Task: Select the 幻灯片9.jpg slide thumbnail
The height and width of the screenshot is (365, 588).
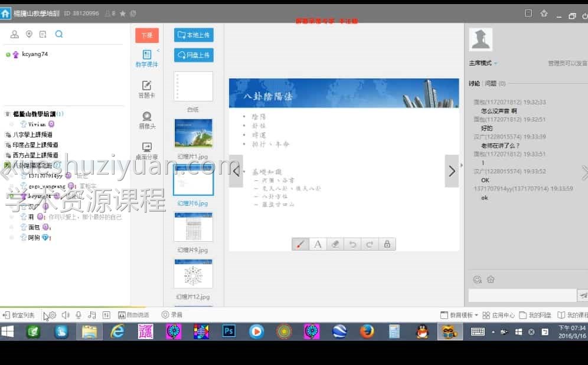Action: [192, 226]
